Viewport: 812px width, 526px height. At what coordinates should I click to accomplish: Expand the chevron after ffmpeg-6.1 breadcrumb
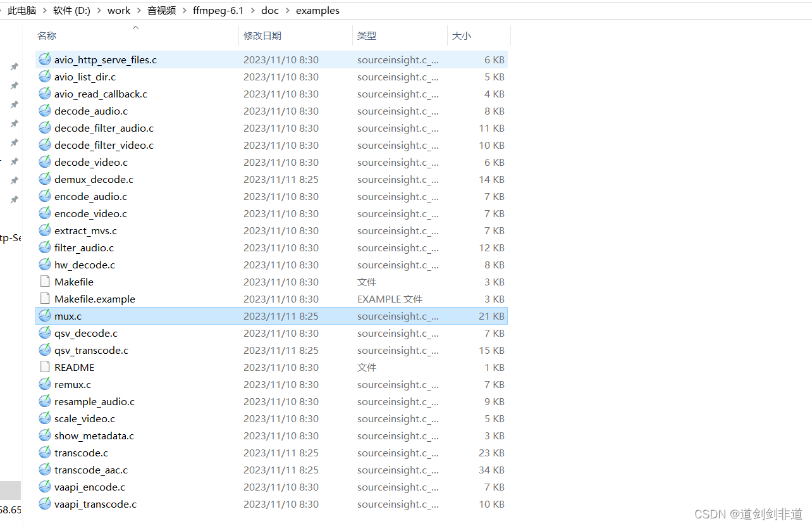pyautogui.click(x=252, y=11)
